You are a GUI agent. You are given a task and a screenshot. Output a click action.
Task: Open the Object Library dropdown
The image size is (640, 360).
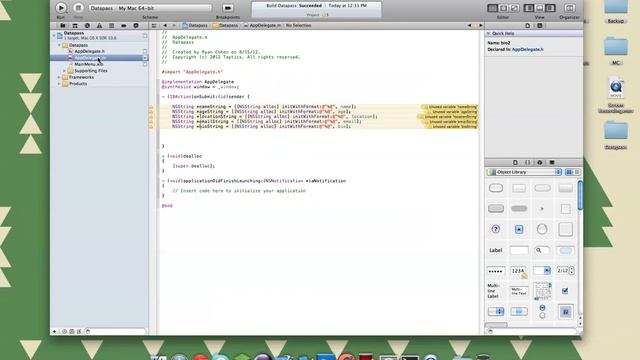coord(524,172)
